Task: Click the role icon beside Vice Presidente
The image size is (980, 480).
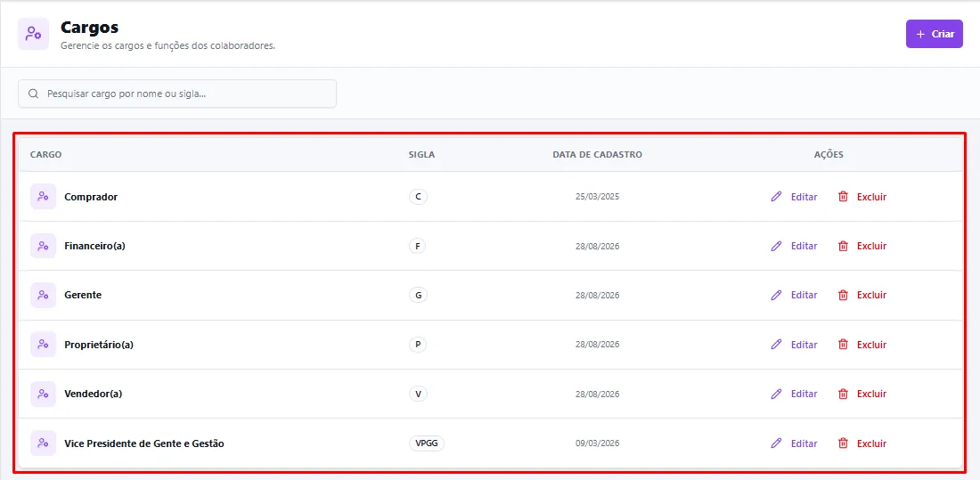Action: [x=43, y=443]
